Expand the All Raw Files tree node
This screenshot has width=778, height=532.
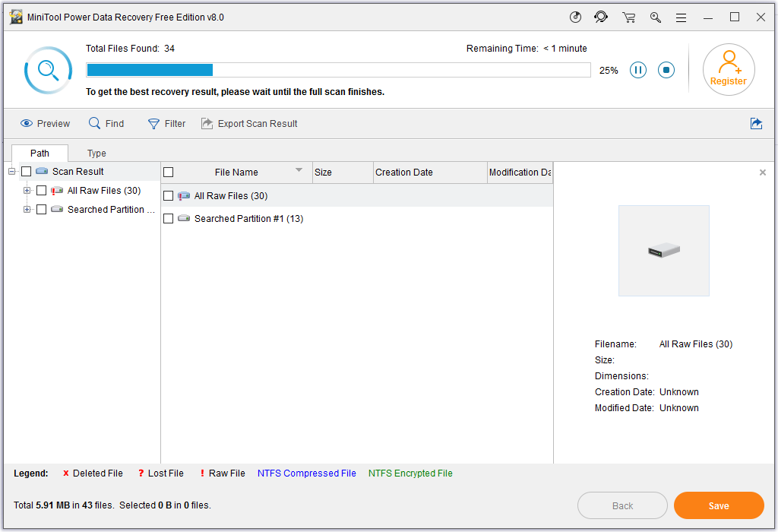coord(26,190)
